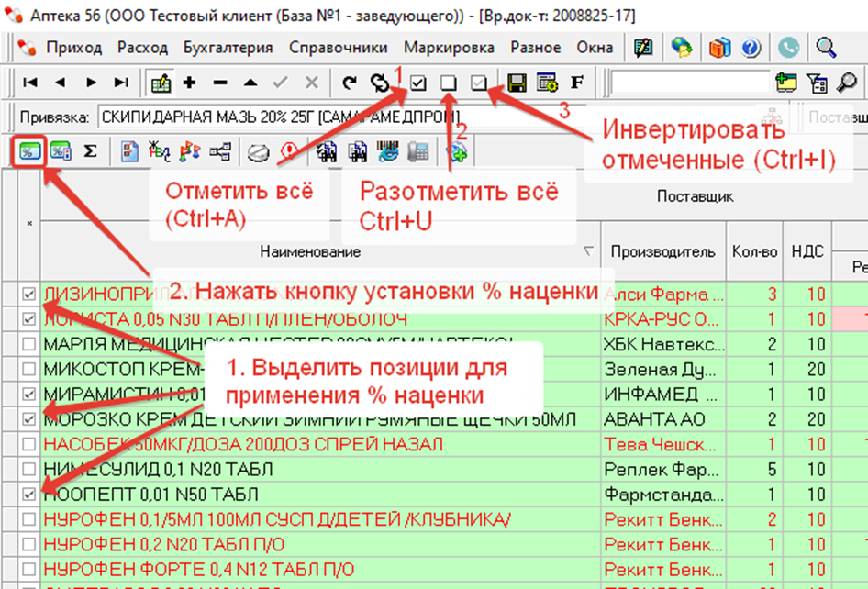Click the pill tablet icon
868x589 pixels.
tap(259, 152)
